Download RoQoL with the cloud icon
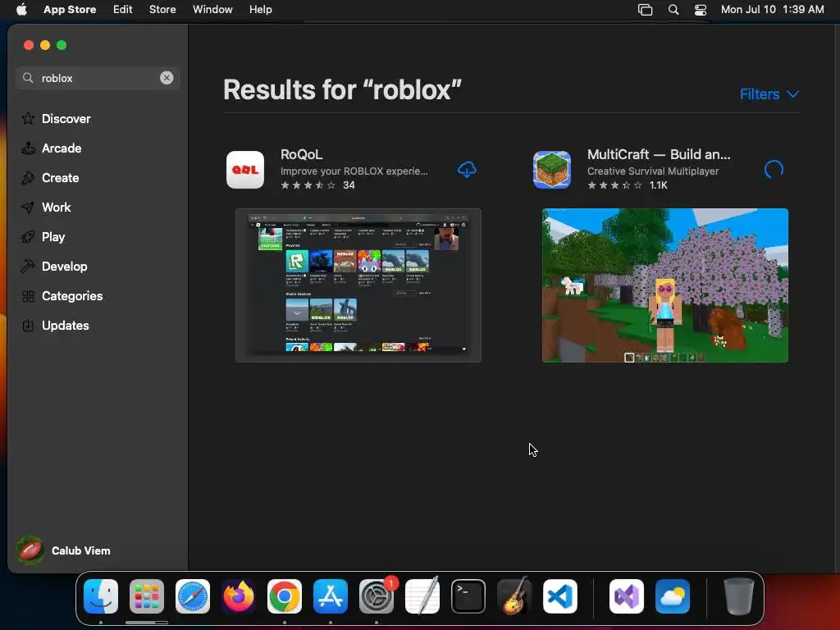 [x=467, y=170]
